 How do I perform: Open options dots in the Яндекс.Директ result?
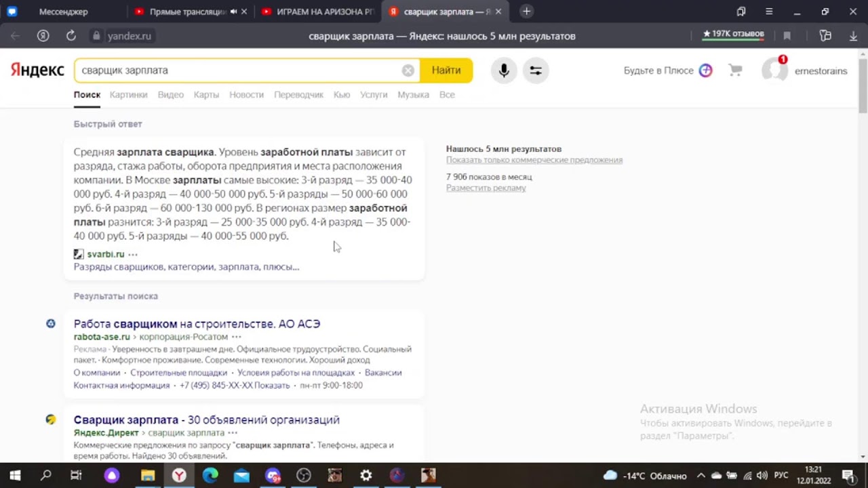pyautogui.click(x=233, y=433)
